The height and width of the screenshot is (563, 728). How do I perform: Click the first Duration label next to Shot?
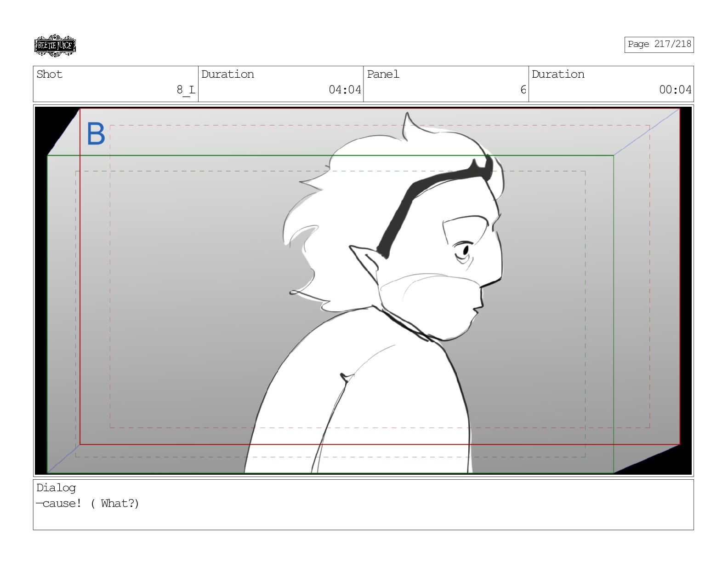pyautogui.click(x=227, y=74)
